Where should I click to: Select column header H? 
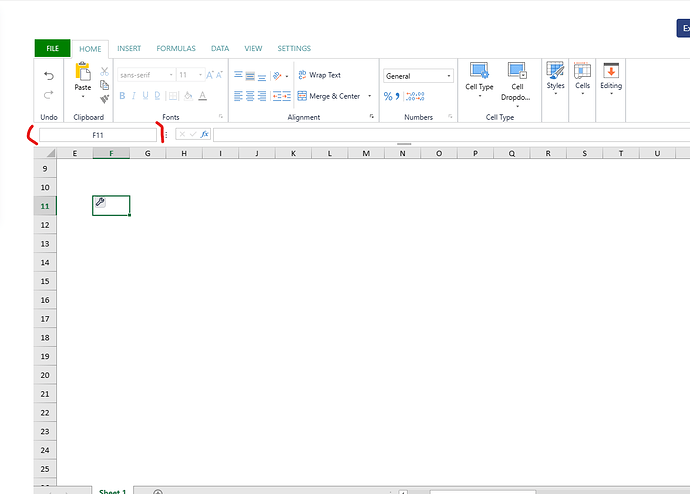click(184, 153)
